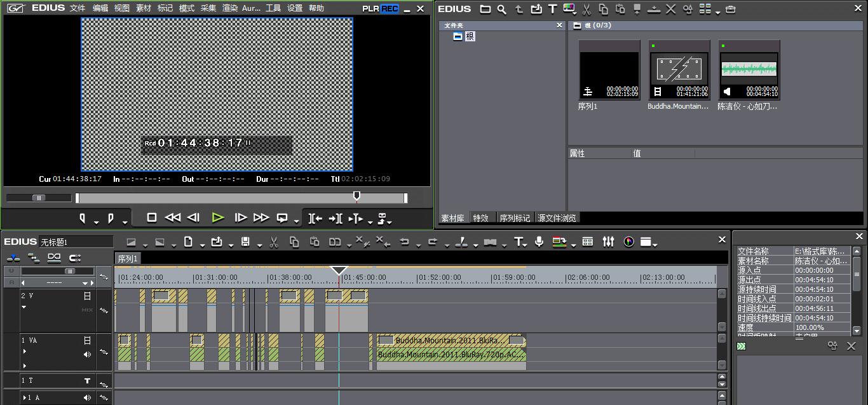Mute audio on the 1 VA track
The height and width of the screenshot is (405, 868).
(87, 354)
